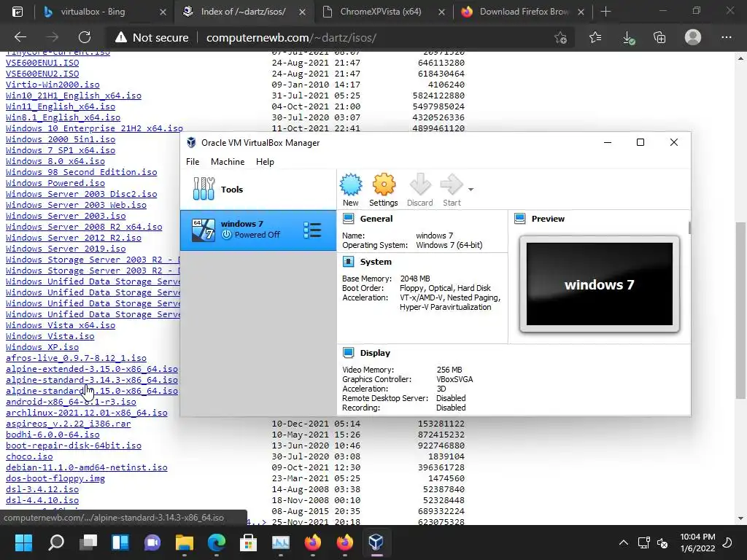Select the VBoxSVGA graphics controller text
Screen dimensions: 747x560
[x=454, y=379]
